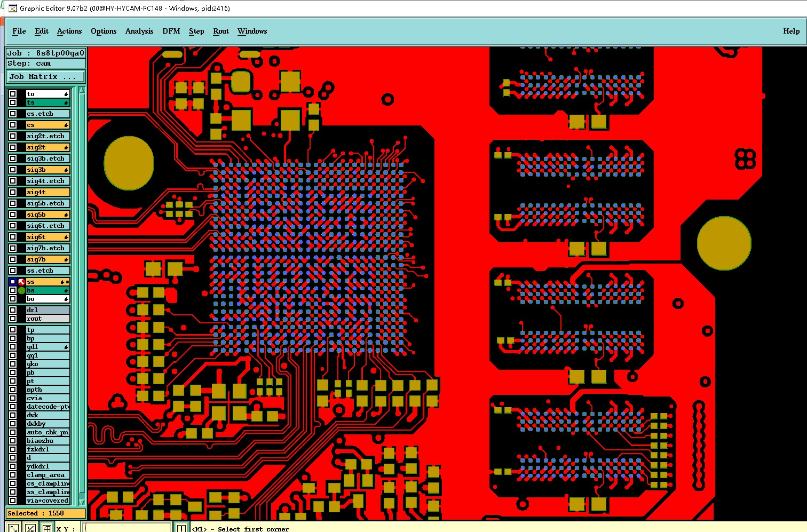Screen dimensions: 807x532
Task: Select the rout layer name
Action: pyautogui.click(x=48, y=319)
